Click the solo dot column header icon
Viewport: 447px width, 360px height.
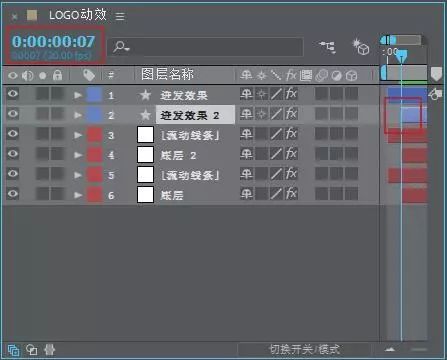click(43, 76)
